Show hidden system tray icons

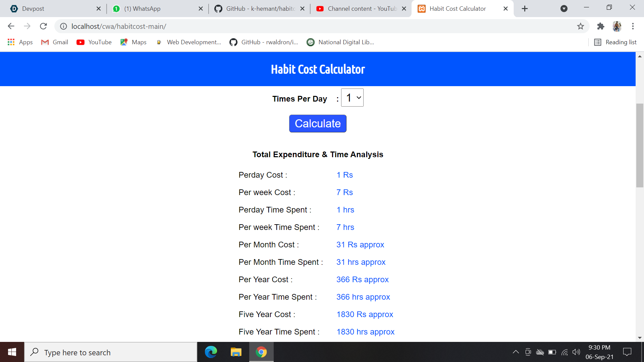[x=516, y=352]
